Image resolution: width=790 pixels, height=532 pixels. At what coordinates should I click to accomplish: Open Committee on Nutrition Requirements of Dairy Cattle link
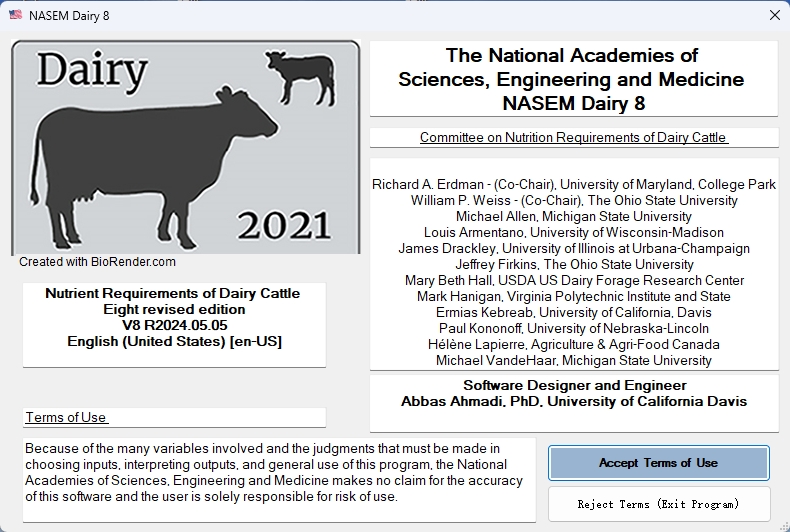574,137
